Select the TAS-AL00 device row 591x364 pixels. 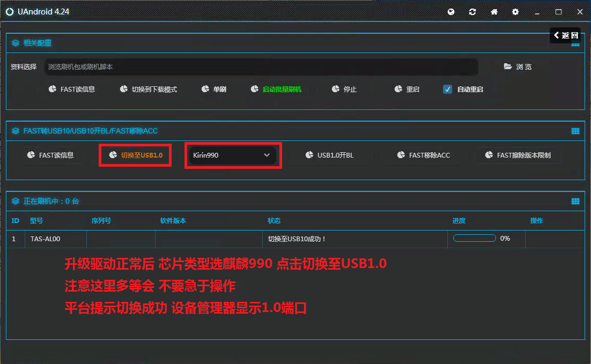(x=295, y=239)
